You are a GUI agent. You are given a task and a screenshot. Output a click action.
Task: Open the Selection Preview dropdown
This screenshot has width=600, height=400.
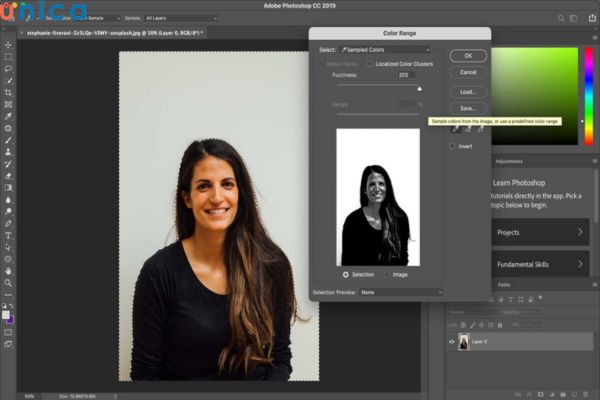point(401,292)
